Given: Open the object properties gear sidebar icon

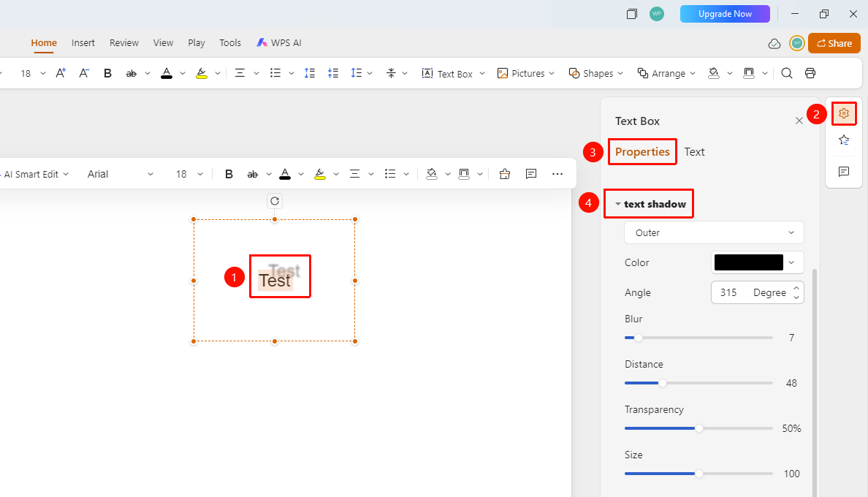Looking at the screenshot, I should coord(844,113).
